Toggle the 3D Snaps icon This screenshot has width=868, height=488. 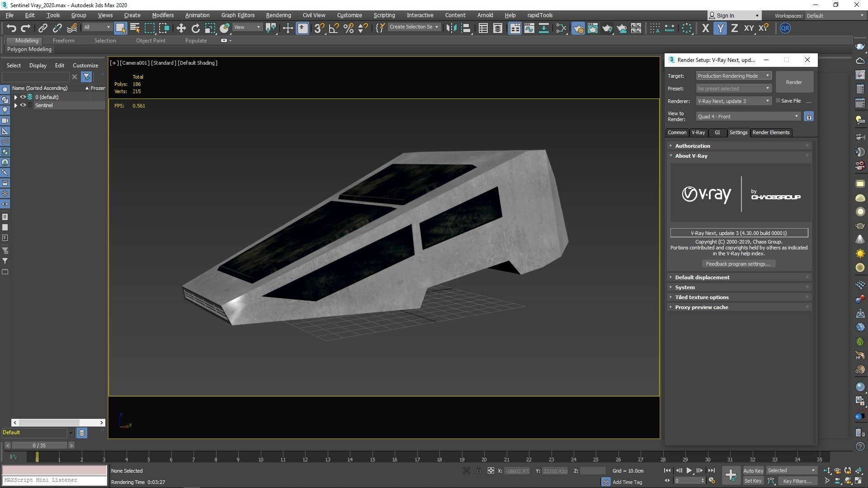tap(319, 28)
